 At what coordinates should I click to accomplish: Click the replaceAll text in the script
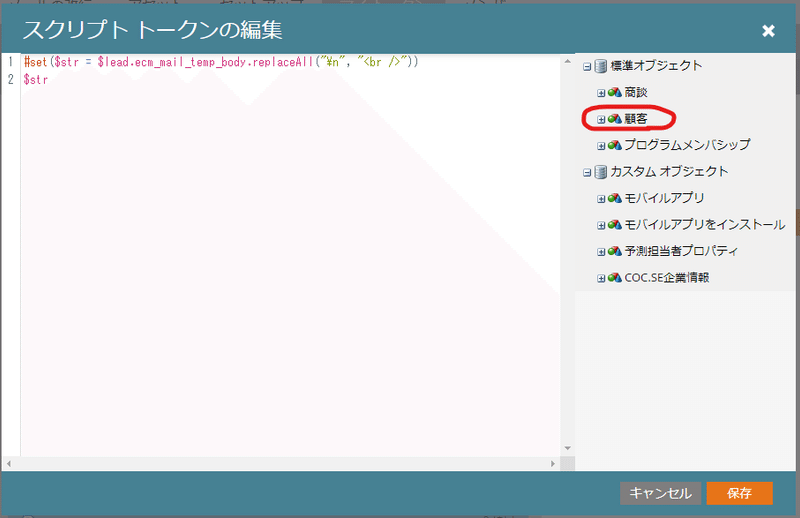pos(283,62)
